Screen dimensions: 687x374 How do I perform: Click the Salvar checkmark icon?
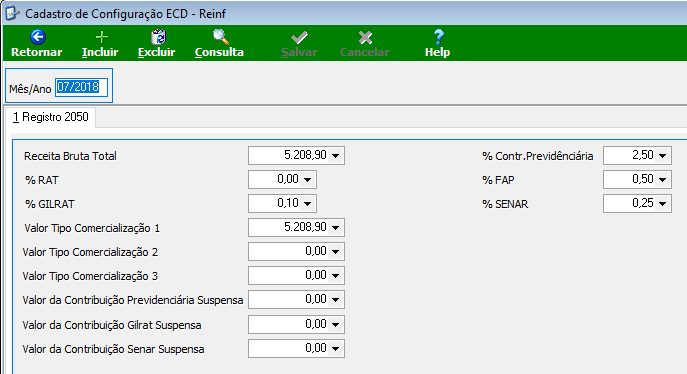click(299, 37)
